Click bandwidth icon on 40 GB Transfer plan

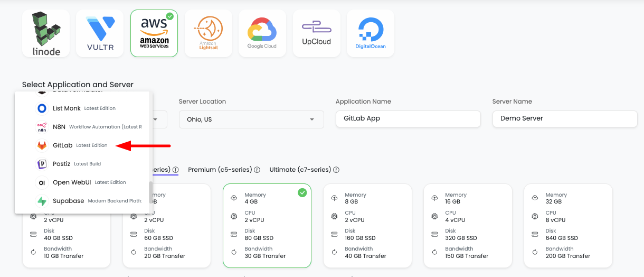coord(334,252)
